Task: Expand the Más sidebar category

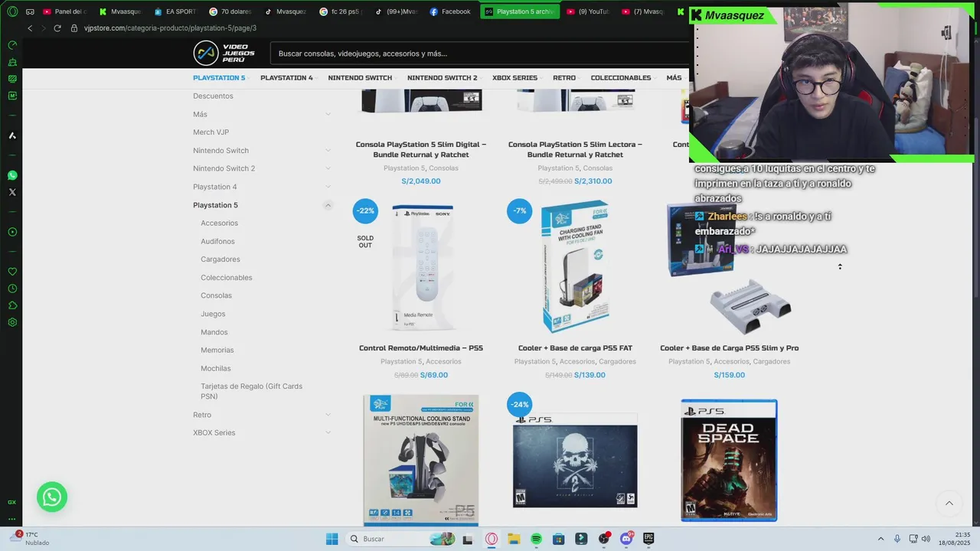Action: 328,114
